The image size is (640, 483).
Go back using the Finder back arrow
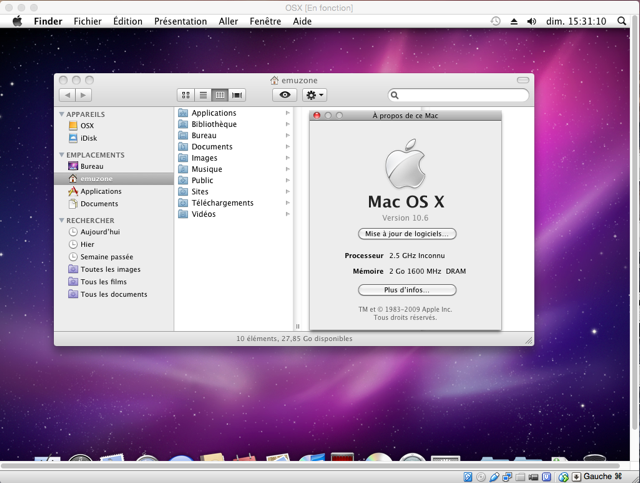[x=67, y=95]
